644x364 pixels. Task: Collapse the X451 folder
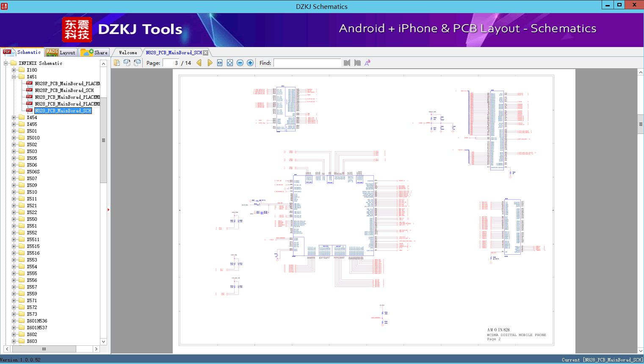pyautogui.click(x=14, y=77)
